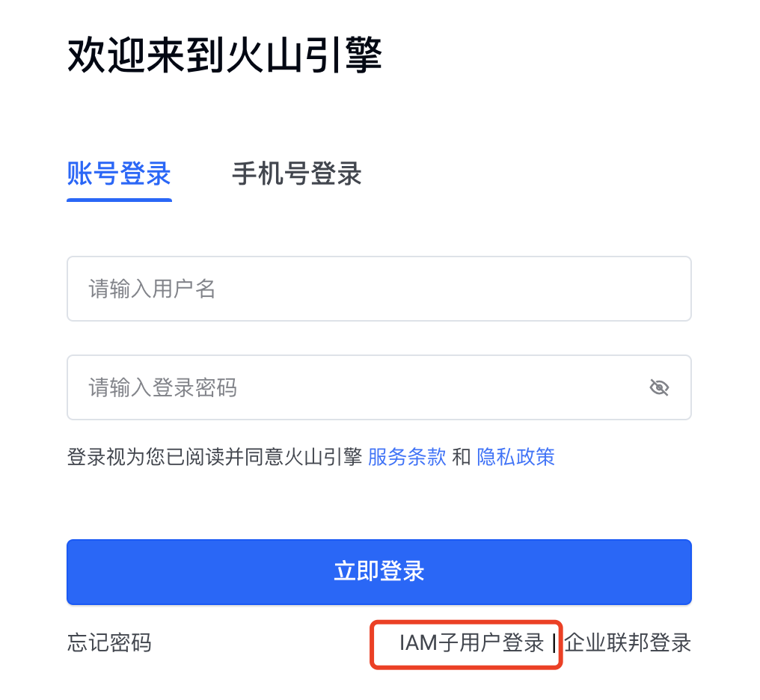Start password recovery via 忘记密码
Screen dimensions: 760x700
tap(109, 642)
